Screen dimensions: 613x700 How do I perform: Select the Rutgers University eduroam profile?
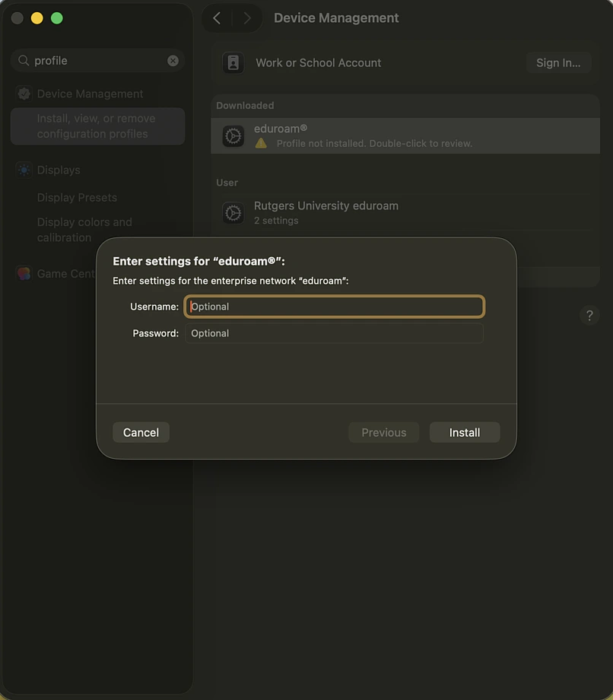click(405, 212)
